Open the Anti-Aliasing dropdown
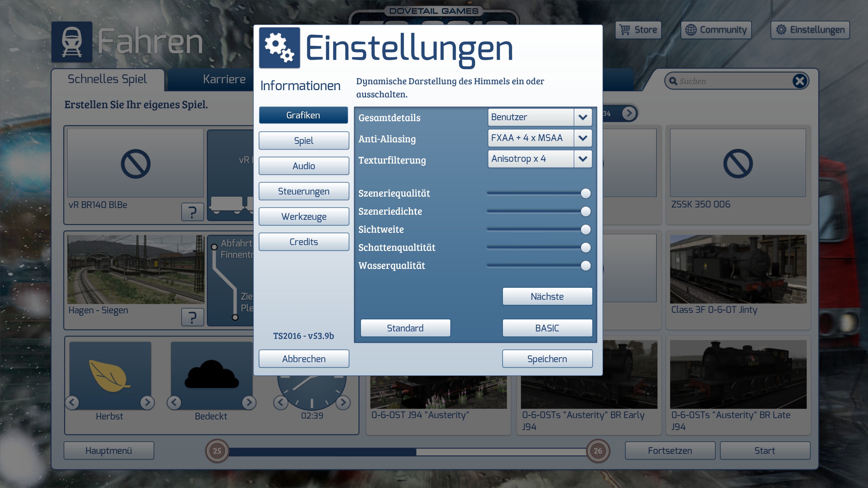The width and height of the screenshot is (868, 488). 583,138
